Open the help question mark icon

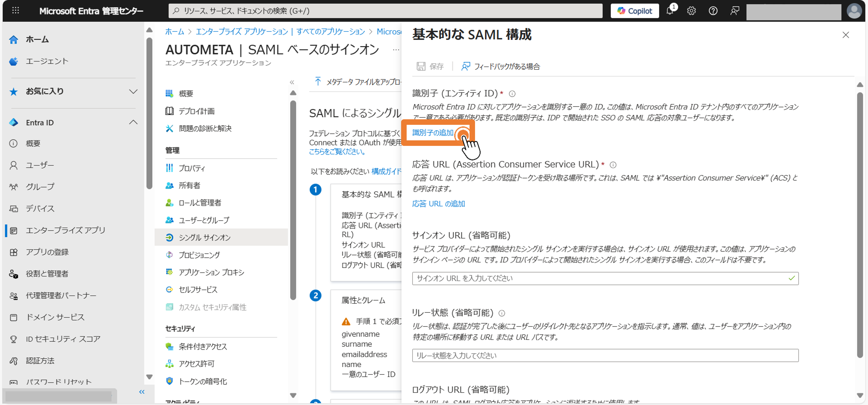713,11
